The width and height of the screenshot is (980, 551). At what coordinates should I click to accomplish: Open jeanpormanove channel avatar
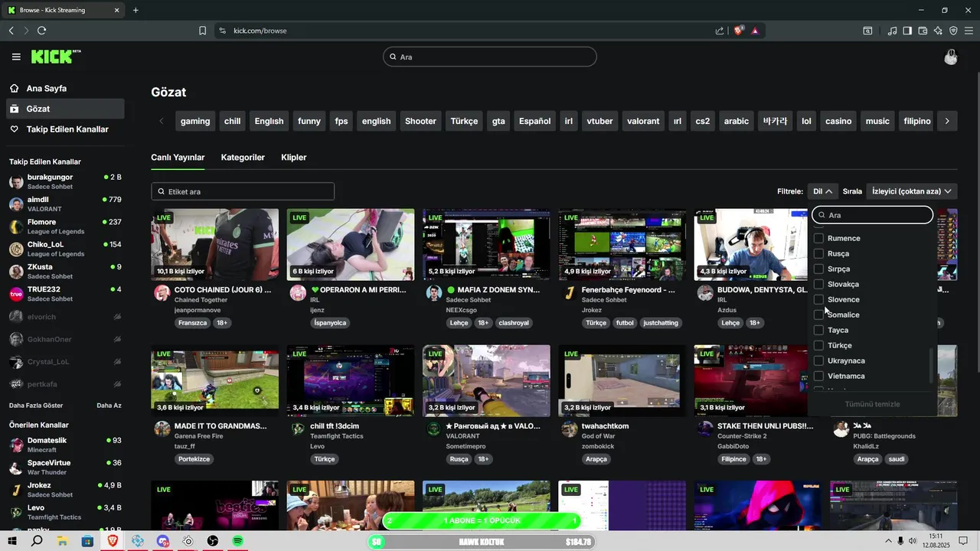[162, 293]
